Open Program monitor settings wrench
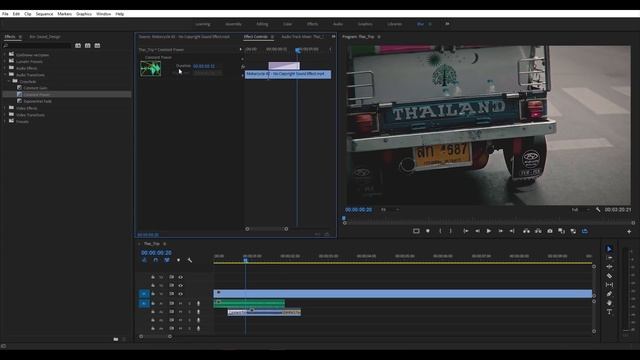The width and height of the screenshot is (640, 360). tap(598, 210)
